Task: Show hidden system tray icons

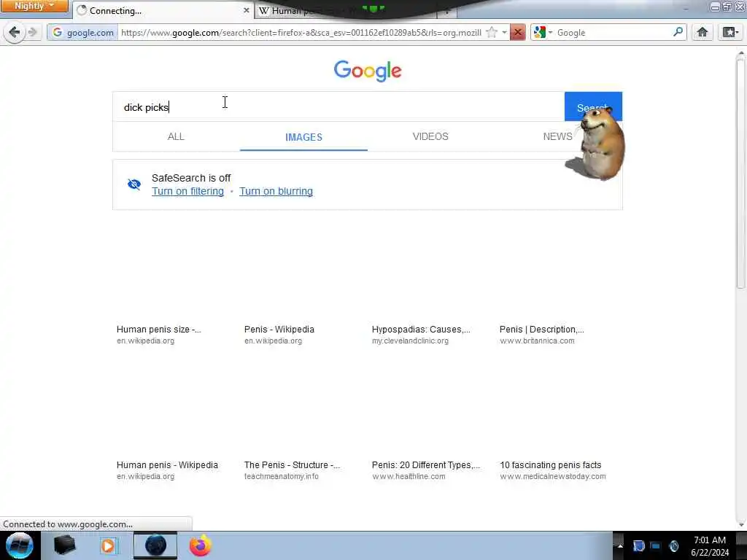Action: pos(620,545)
